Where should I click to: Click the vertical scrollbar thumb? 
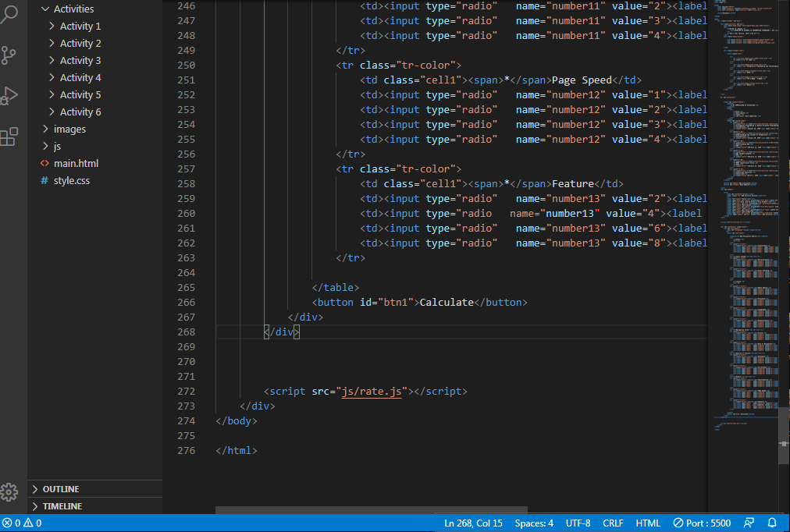pos(784,435)
